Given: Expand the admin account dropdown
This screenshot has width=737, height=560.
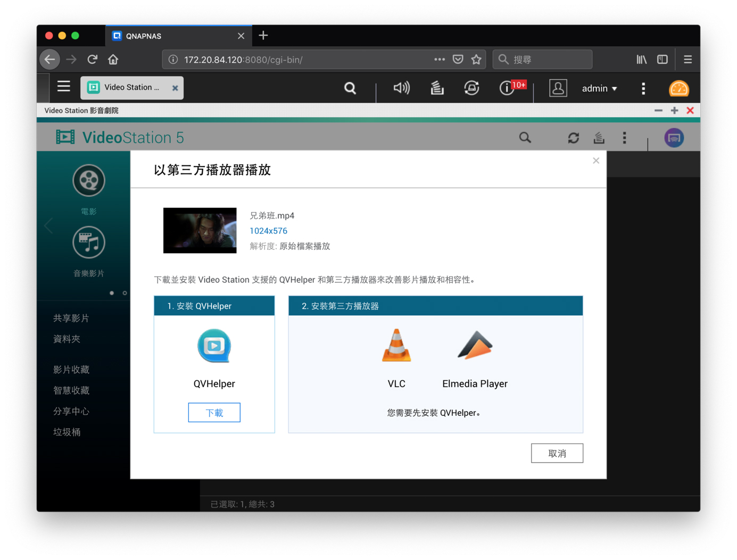Looking at the screenshot, I should [x=599, y=88].
